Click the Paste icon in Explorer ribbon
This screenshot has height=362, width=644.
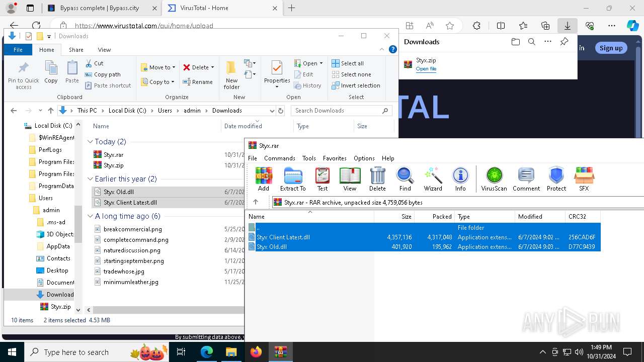pos(72,72)
